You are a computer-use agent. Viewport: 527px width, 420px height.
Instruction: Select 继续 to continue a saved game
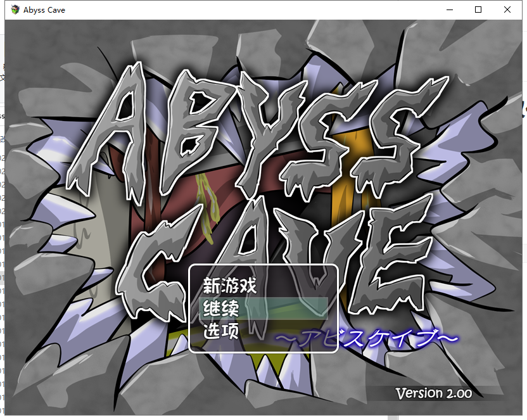220,308
